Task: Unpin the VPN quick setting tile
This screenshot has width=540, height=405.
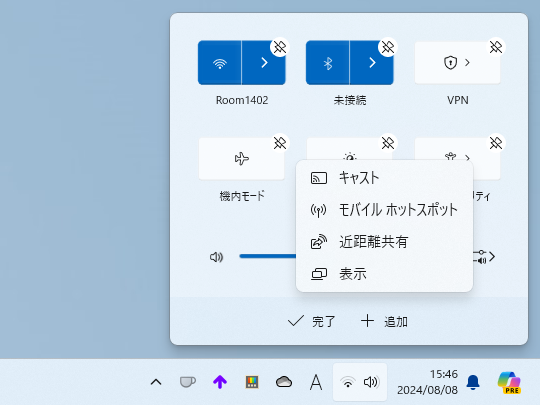Action: pos(496,47)
